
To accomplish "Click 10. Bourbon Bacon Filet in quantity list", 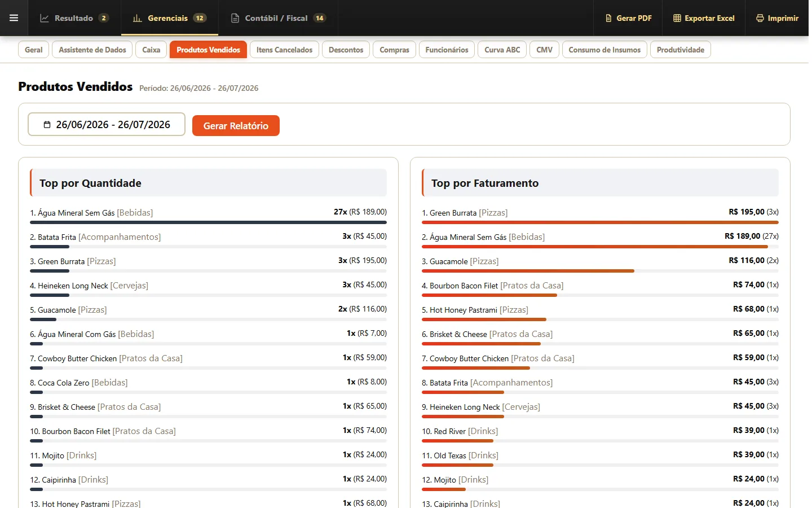I will [x=103, y=431].
